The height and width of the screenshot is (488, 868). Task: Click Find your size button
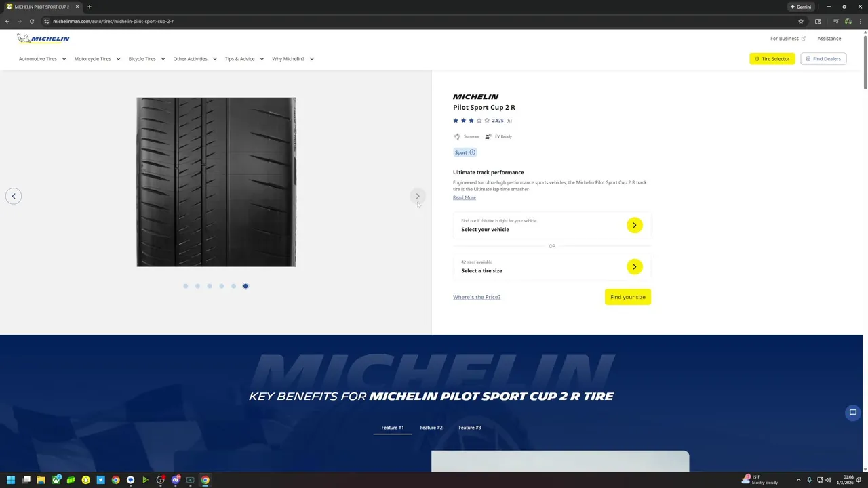[x=628, y=297]
